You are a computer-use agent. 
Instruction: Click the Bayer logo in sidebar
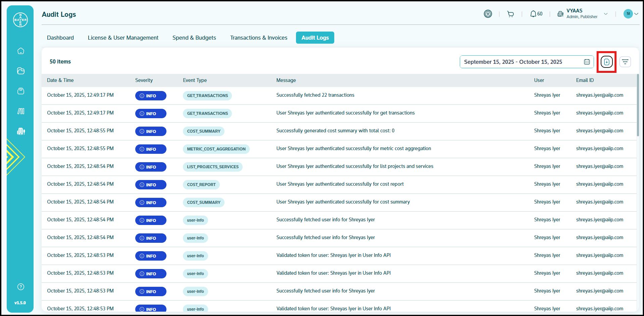20,20
